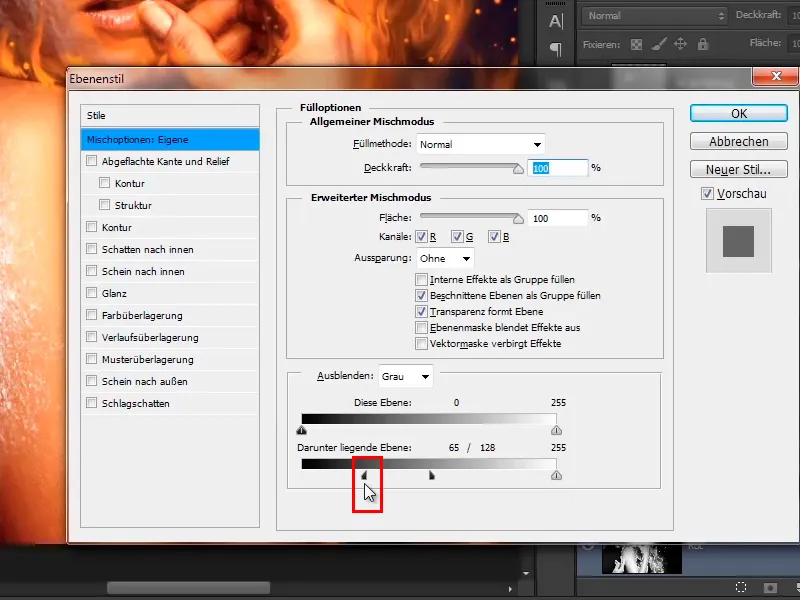This screenshot has width=800, height=600.
Task: Open layers panel blend mode Normal dropdown
Action: 655,16
